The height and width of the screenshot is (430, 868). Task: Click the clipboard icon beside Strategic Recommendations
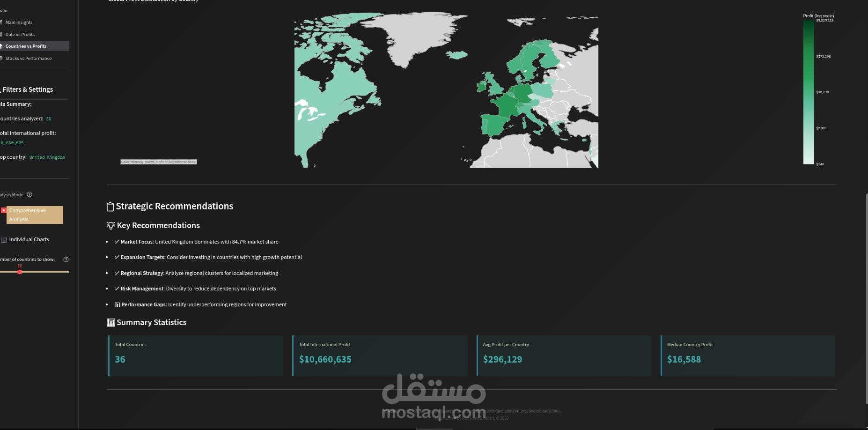110,207
